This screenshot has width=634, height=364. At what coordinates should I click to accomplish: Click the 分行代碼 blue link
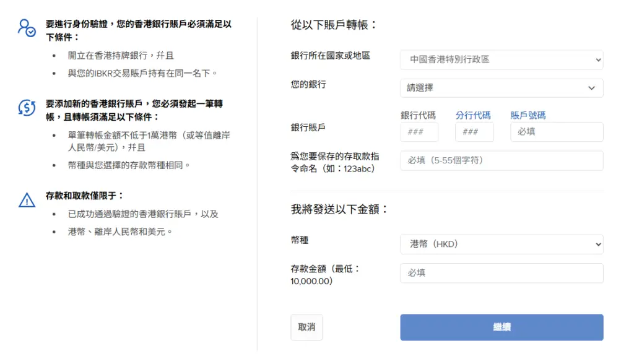point(473,115)
